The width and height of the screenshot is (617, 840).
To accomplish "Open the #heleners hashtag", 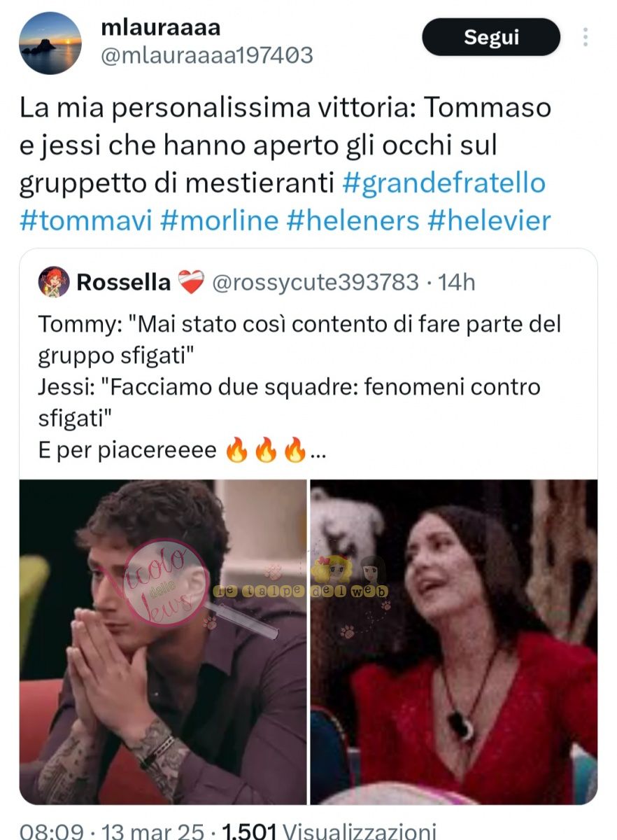I will click(353, 220).
